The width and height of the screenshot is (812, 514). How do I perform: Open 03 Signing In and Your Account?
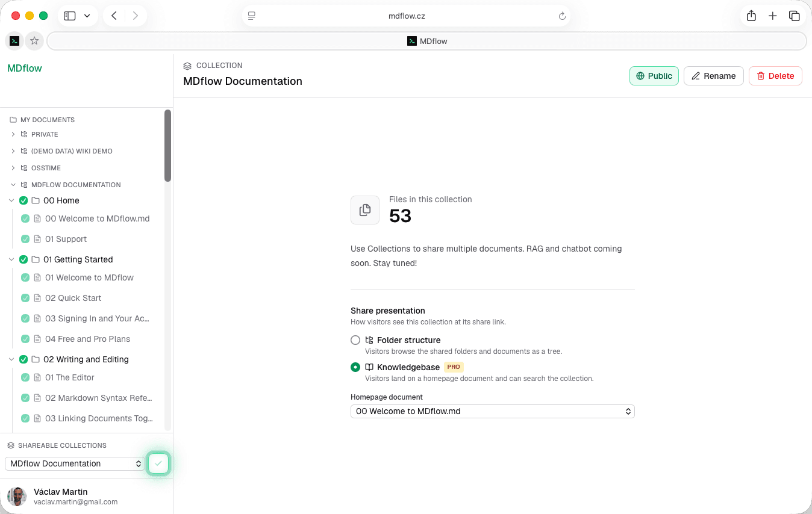coord(97,318)
